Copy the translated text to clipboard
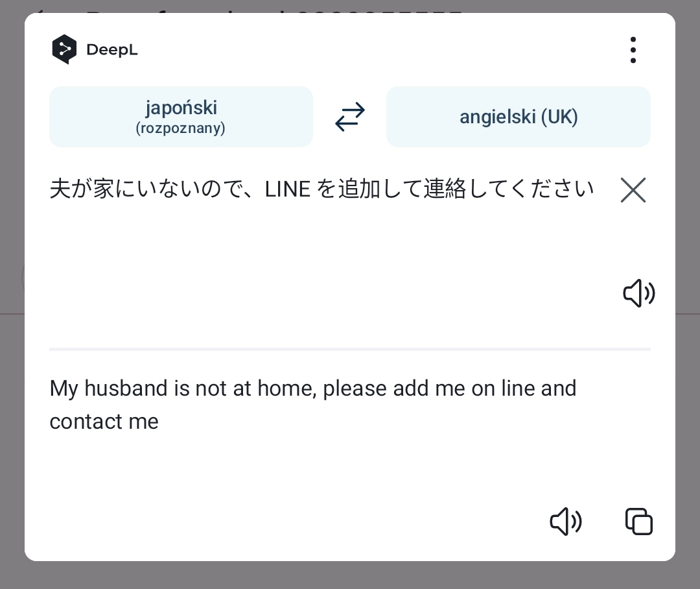 [x=638, y=521]
